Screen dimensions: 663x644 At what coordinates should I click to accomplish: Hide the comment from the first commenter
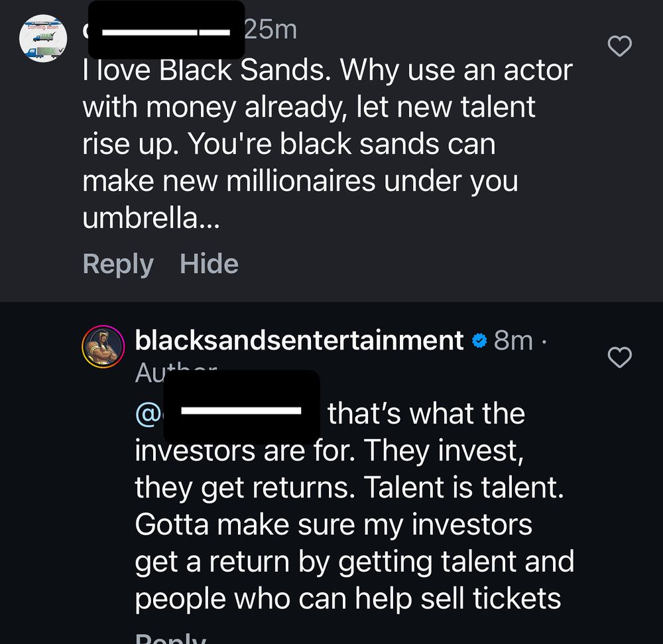[x=209, y=264]
